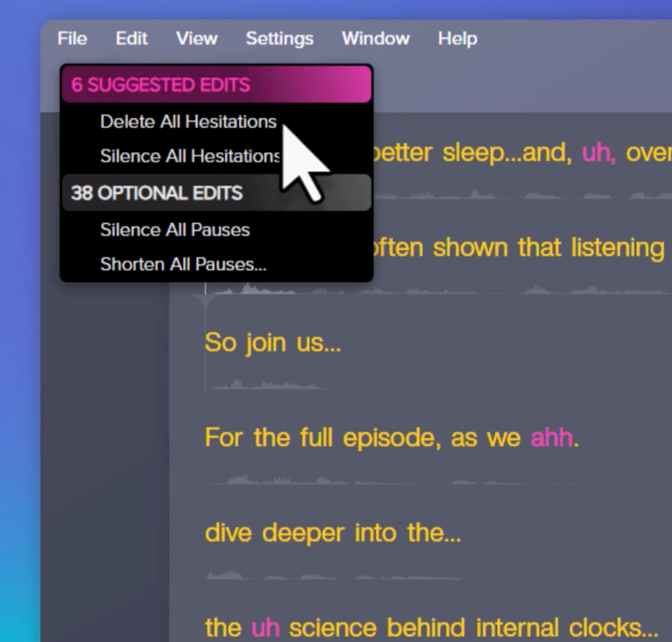Open the View menu

pos(197,38)
